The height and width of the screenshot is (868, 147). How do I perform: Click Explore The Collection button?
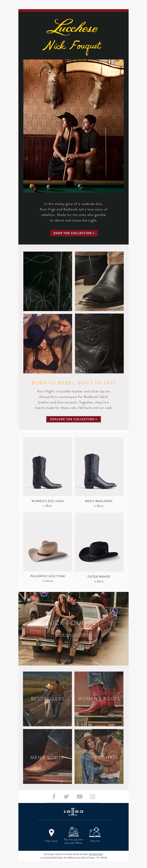point(74,419)
